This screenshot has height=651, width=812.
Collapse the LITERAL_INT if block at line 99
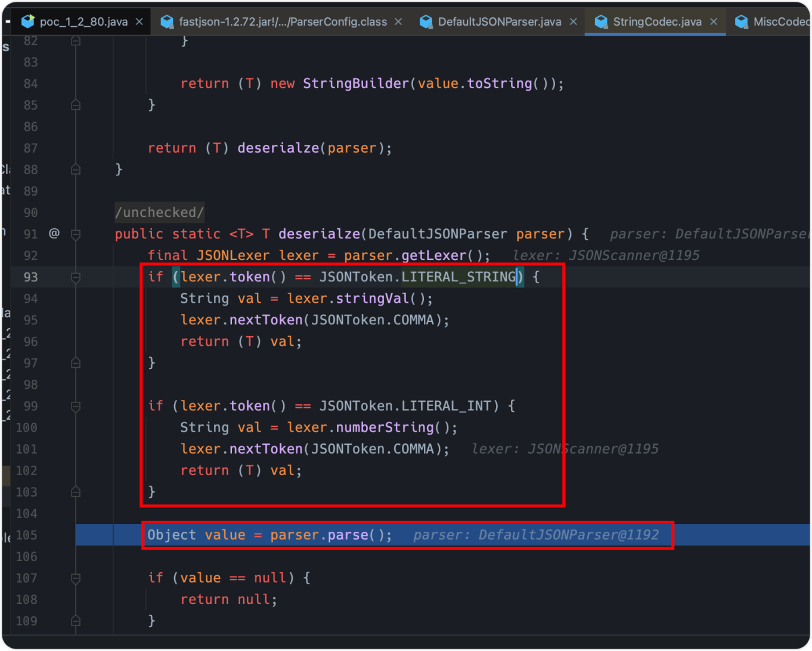point(76,406)
